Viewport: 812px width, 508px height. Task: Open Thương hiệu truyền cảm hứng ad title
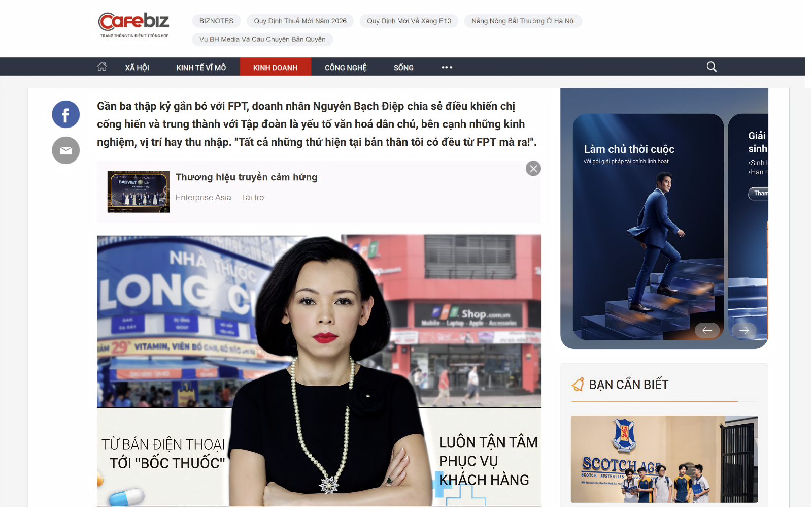pos(247,177)
